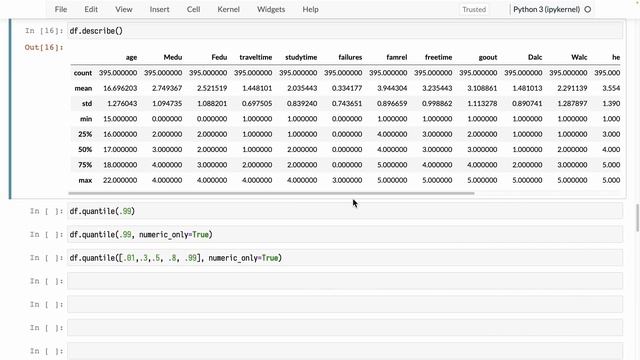
Task: Click the count row label
Action: 83,73
